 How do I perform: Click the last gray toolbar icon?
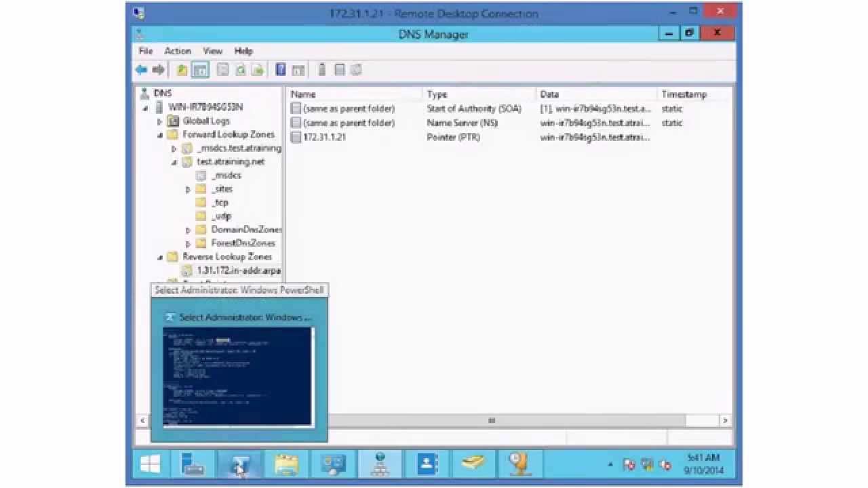pos(357,70)
